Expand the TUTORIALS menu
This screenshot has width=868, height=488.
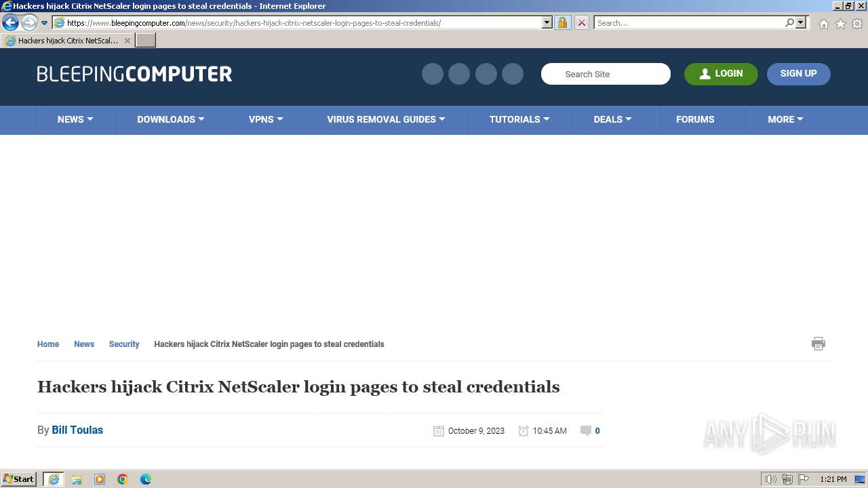click(x=519, y=119)
